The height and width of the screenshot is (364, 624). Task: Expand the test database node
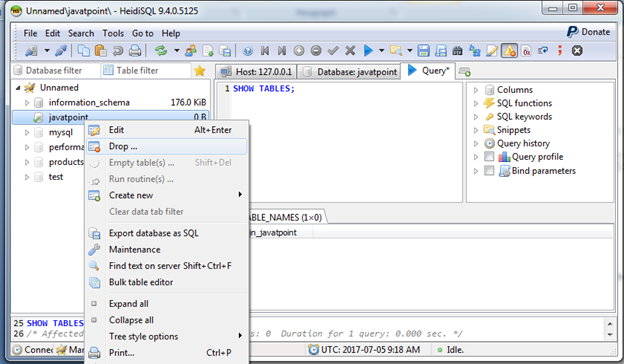27,177
